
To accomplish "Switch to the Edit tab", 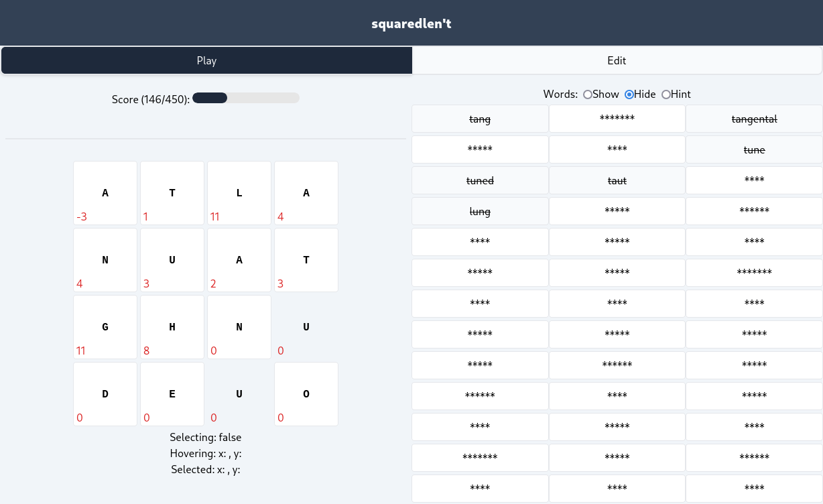I will tap(617, 60).
